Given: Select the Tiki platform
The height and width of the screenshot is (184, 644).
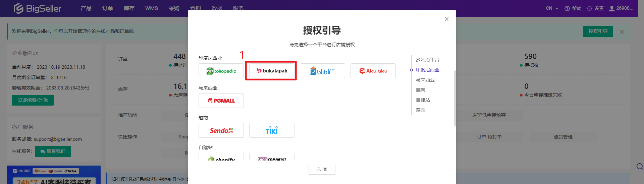Looking at the screenshot, I should coord(272,130).
